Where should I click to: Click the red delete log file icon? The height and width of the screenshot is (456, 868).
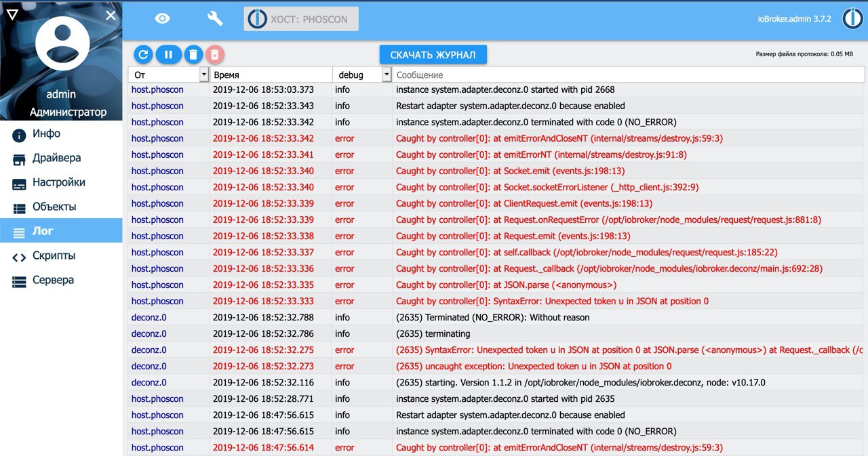point(214,55)
